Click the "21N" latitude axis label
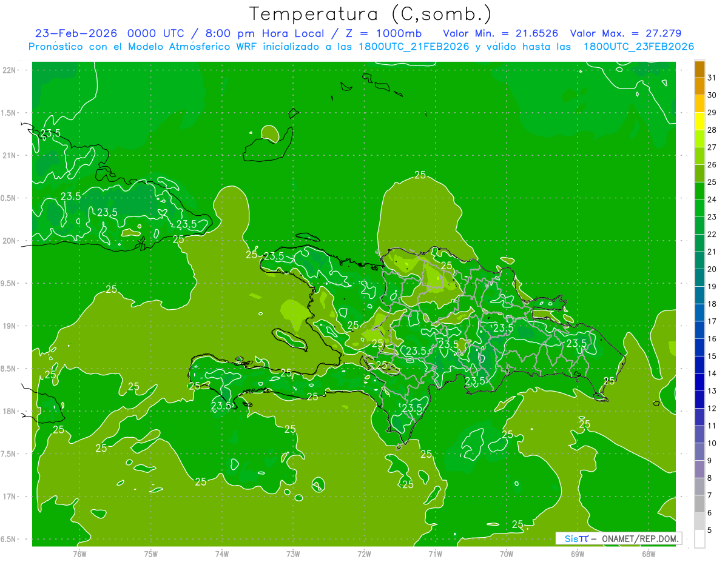Image resolution: width=728 pixels, height=562 pixels. click(x=10, y=155)
